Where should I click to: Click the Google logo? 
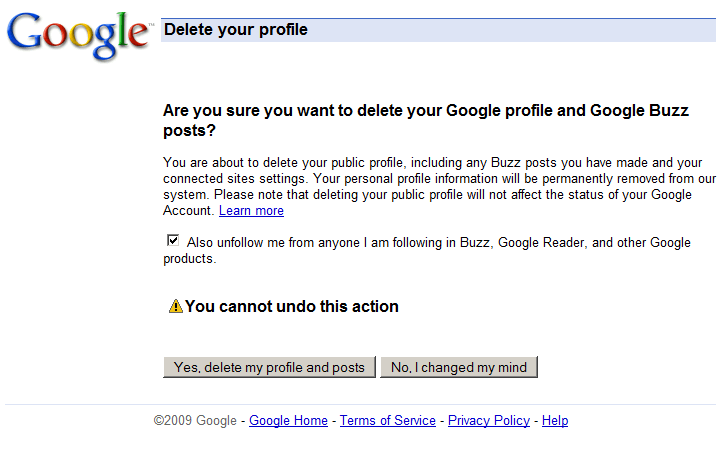(78, 36)
